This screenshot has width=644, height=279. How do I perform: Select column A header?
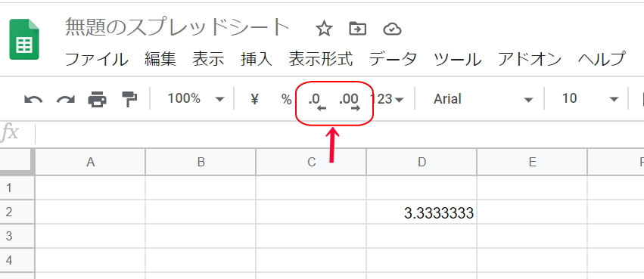click(90, 162)
